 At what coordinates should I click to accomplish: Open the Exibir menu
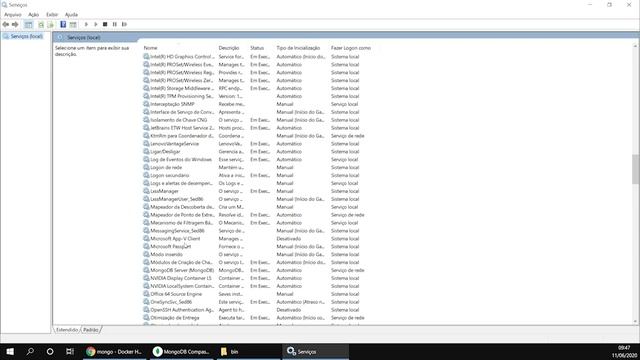(52, 15)
